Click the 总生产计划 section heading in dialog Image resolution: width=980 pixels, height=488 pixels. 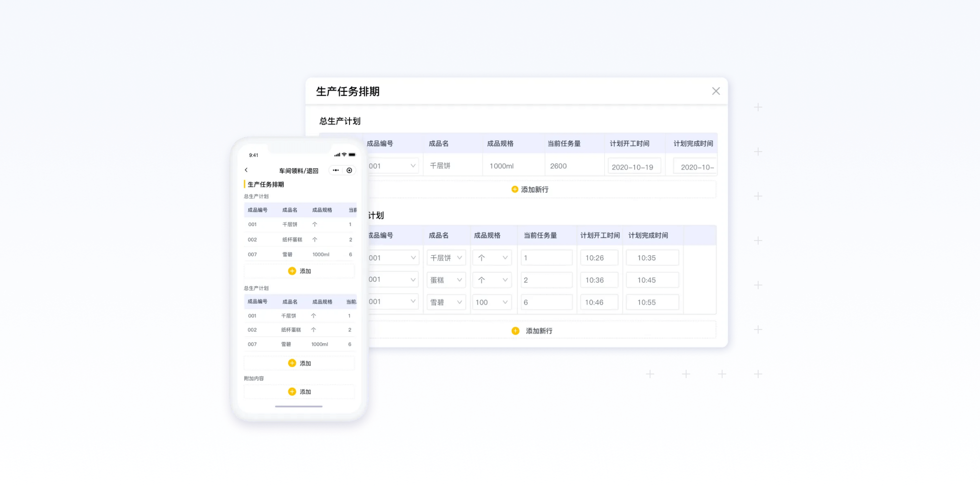(x=340, y=121)
